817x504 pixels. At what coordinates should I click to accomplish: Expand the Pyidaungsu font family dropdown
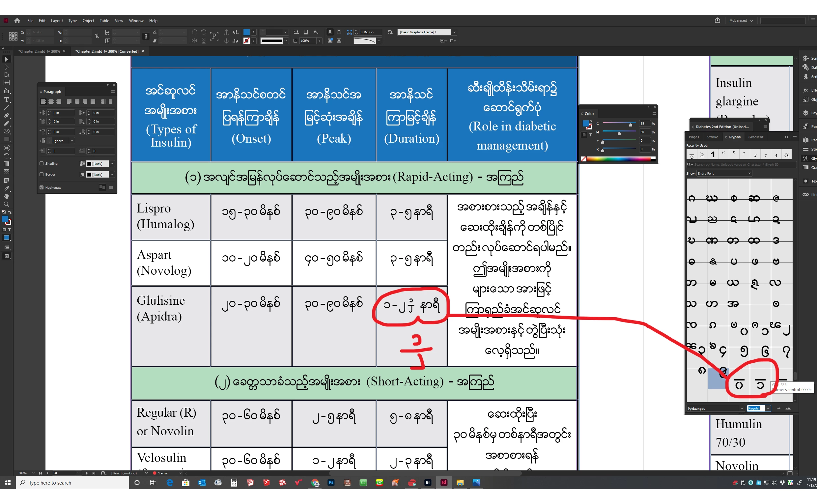742,408
